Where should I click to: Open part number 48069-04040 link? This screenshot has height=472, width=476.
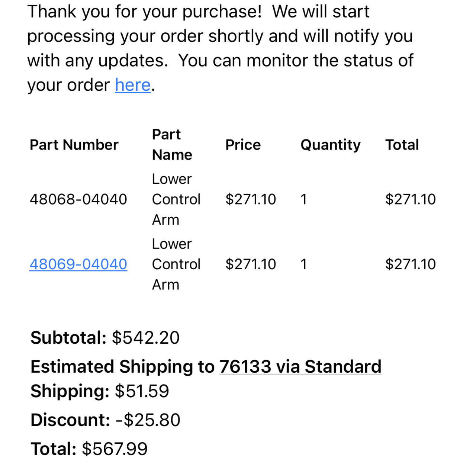pos(78,264)
